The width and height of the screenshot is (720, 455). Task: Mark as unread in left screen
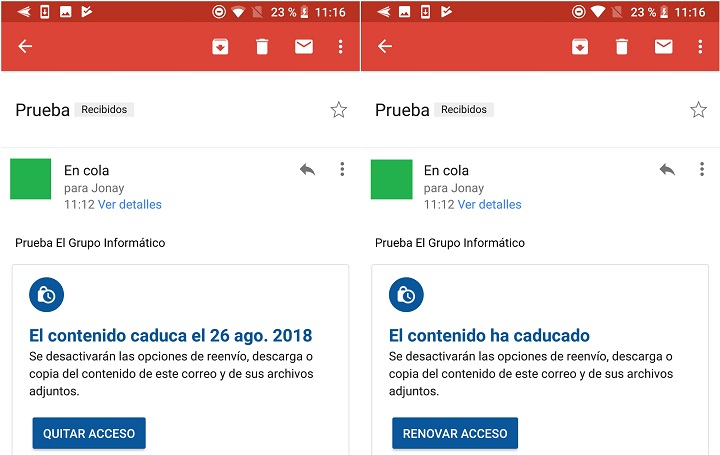pos(304,46)
